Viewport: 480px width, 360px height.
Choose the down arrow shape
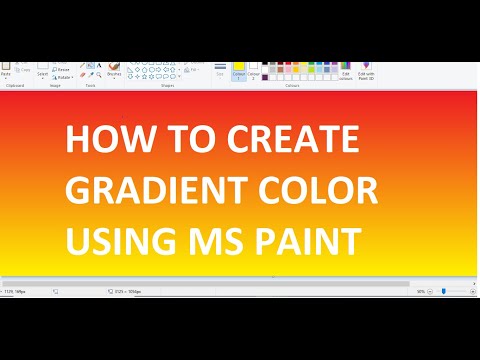point(130,77)
